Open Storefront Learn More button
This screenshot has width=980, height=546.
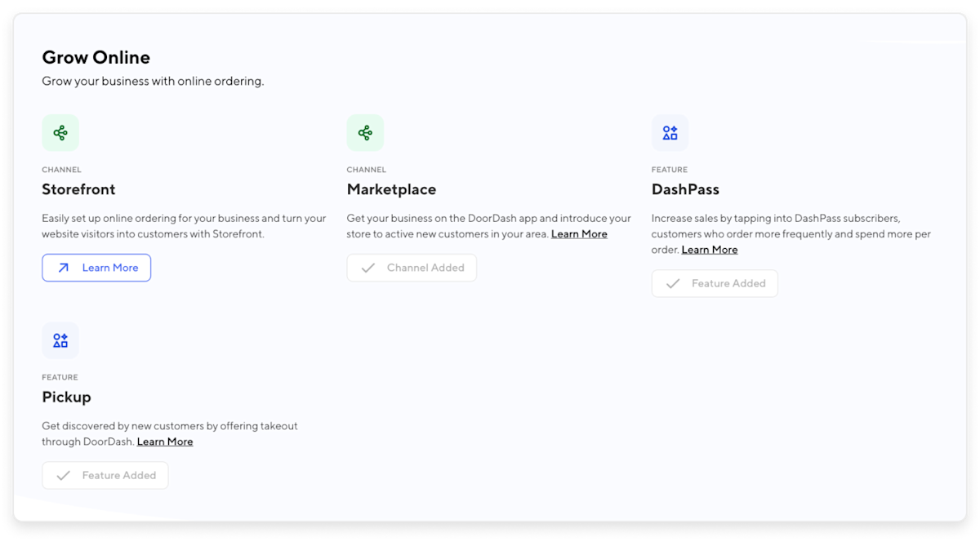pyautogui.click(x=96, y=268)
